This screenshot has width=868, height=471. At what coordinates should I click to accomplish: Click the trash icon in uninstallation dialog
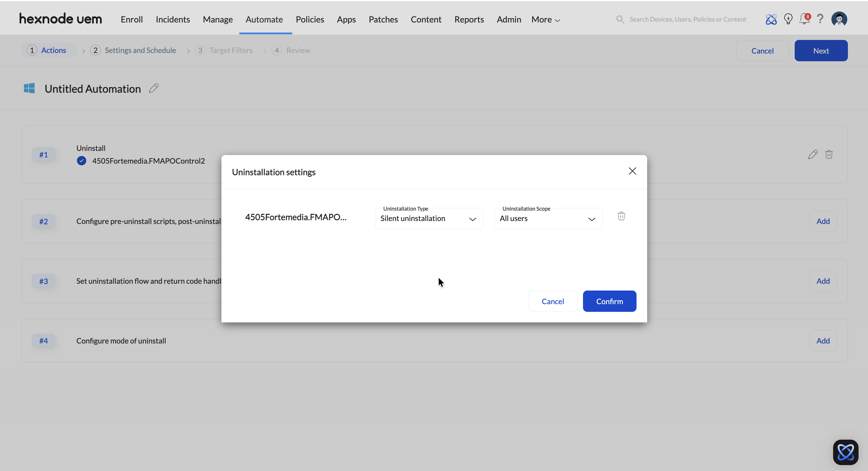(x=621, y=216)
